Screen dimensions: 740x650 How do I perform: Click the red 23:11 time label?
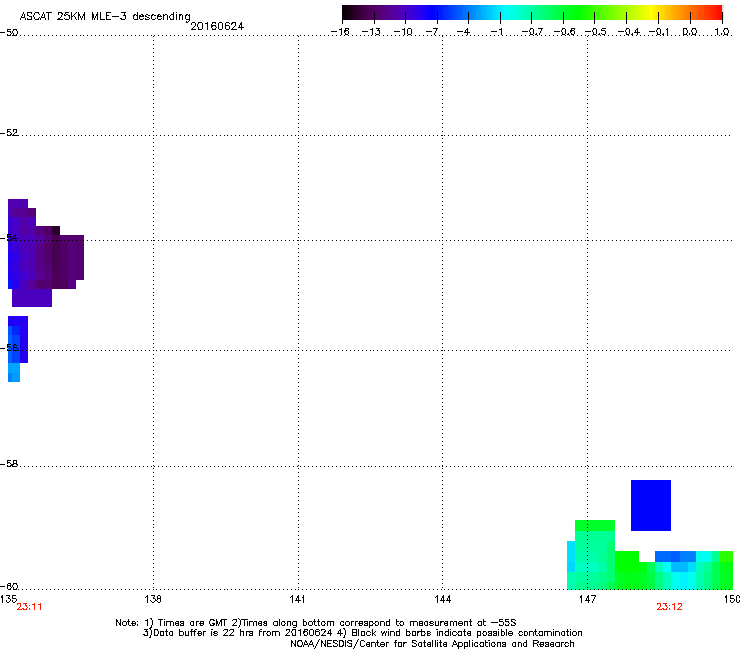coord(29,607)
